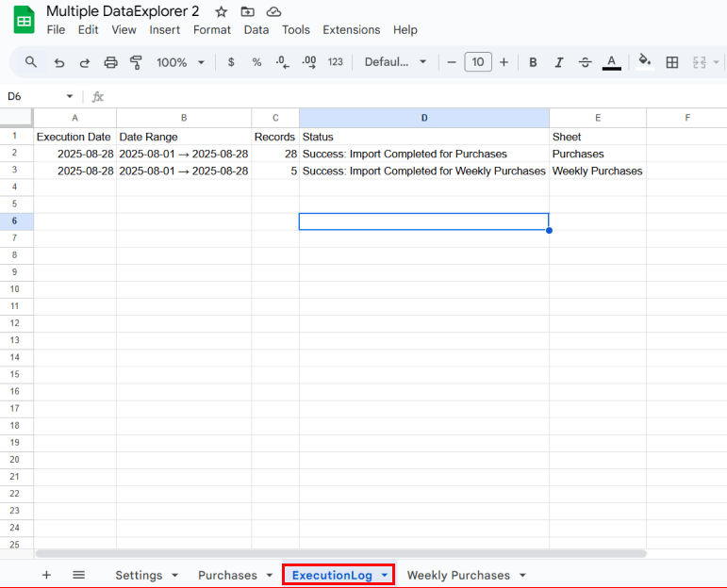Decrease decimal places
The height and width of the screenshot is (588, 727).
click(x=282, y=62)
